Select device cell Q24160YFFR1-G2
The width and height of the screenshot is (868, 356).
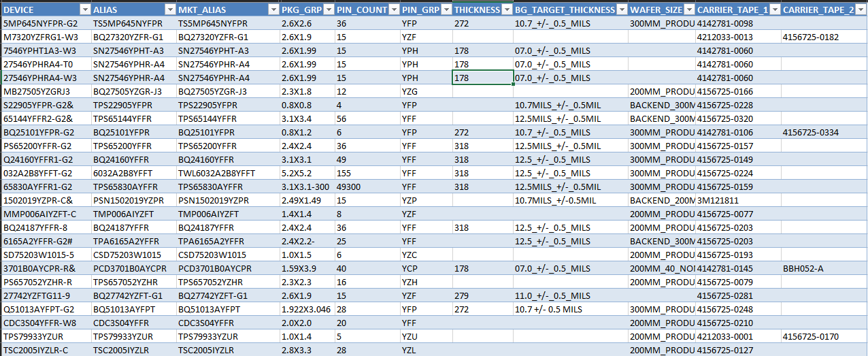(x=46, y=159)
